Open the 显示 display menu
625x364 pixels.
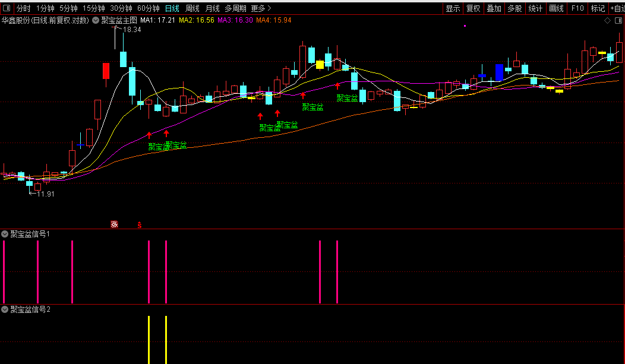click(x=453, y=8)
